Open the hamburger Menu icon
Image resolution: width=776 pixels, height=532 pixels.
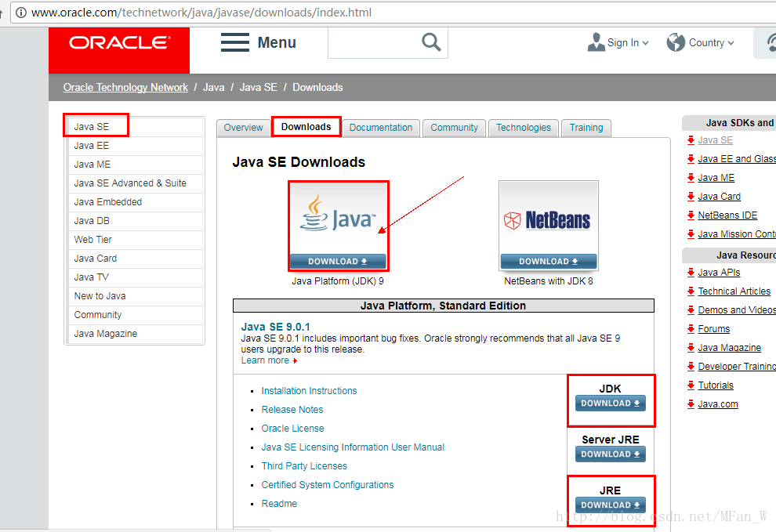point(235,42)
